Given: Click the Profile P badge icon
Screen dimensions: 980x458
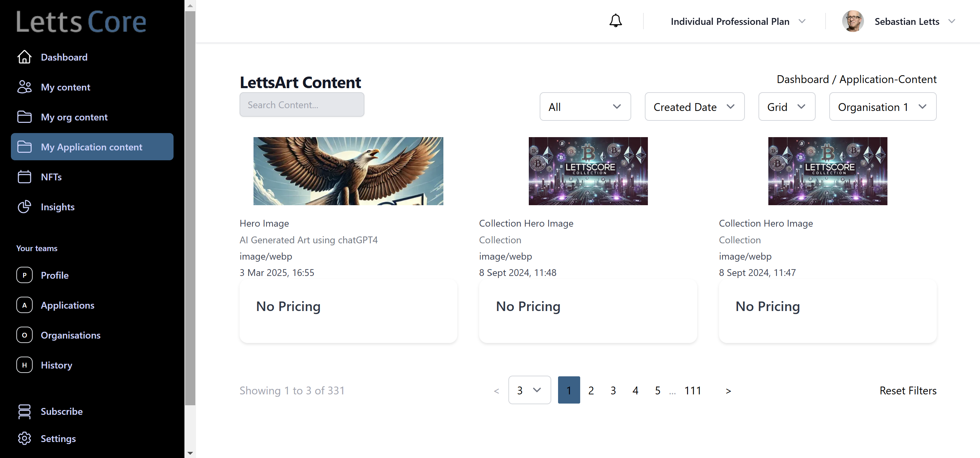Looking at the screenshot, I should 24,275.
